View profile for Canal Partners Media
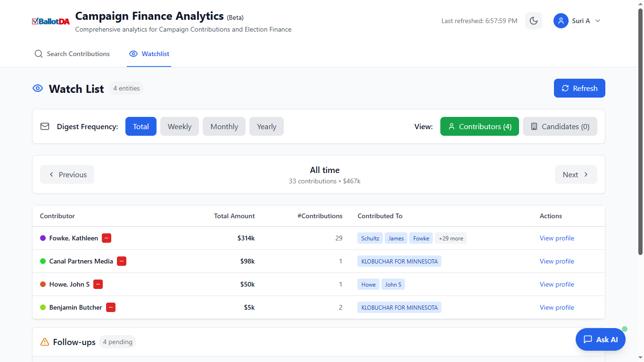The height and width of the screenshot is (362, 644). (557, 261)
